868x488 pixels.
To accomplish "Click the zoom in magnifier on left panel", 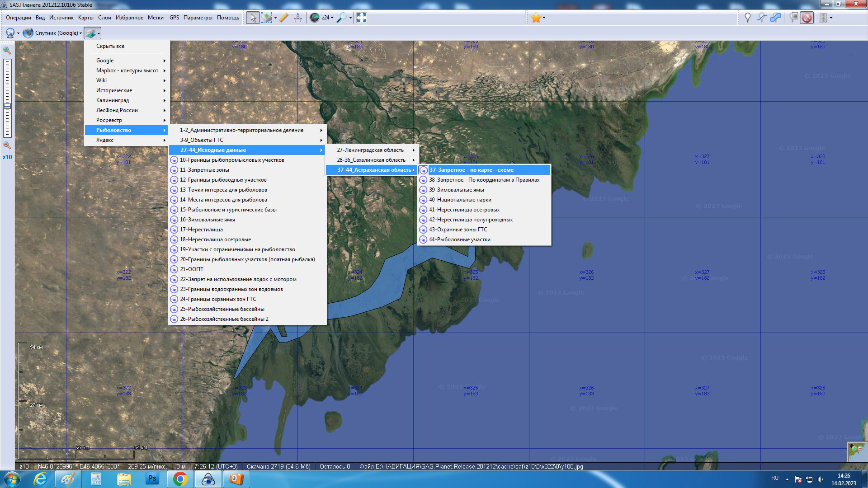I will (x=7, y=50).
